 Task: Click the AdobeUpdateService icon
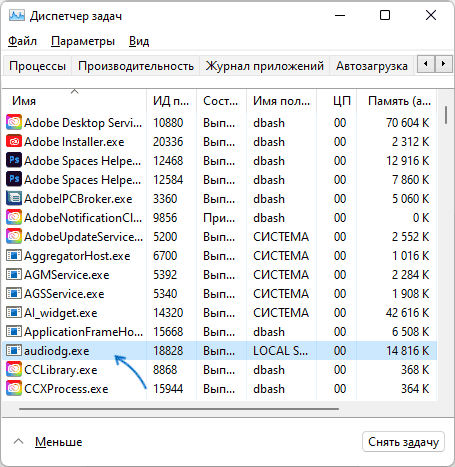[x=14, y=236]
